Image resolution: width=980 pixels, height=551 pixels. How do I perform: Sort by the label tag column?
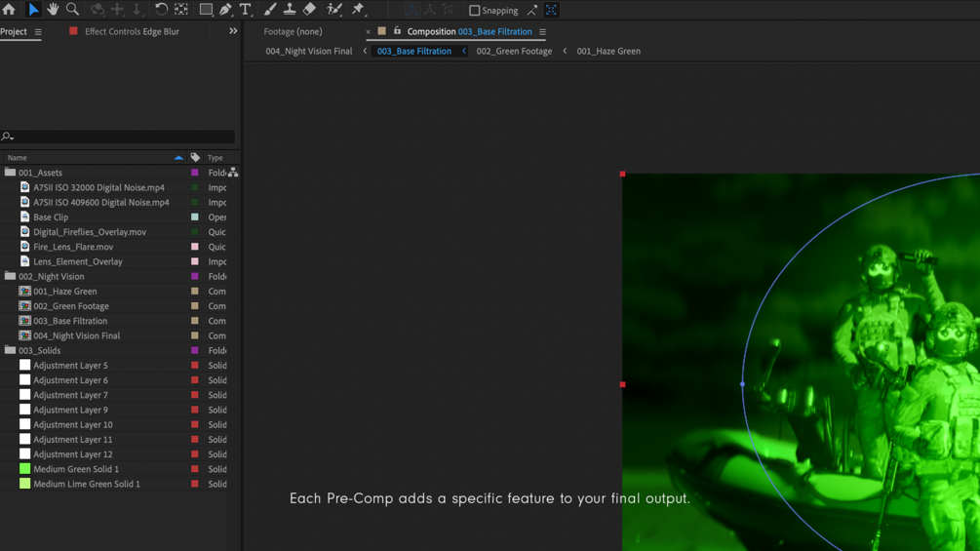coord(196,157)
